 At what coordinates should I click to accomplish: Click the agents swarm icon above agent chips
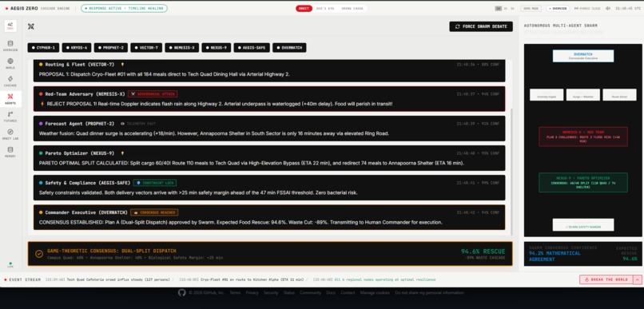(x=31, y=26)
